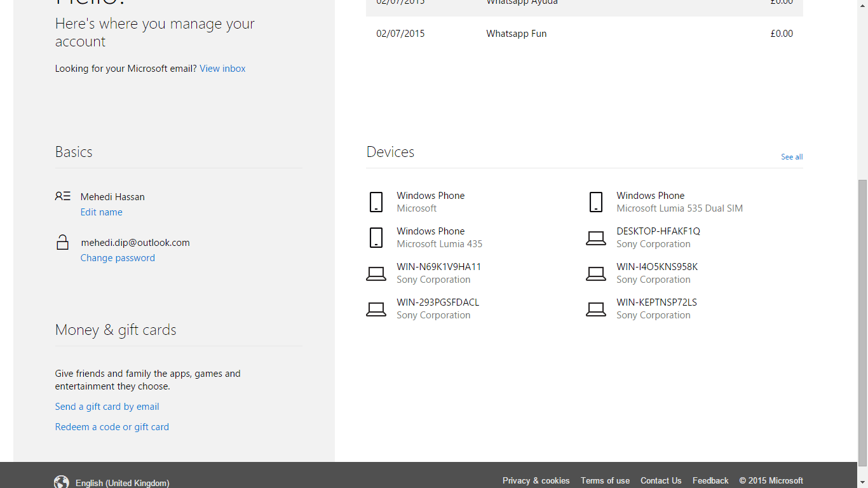868x488 pixels.
Task: Click the DESKTOP-HFAKF1Q device name
Action: tap(658, 231)
